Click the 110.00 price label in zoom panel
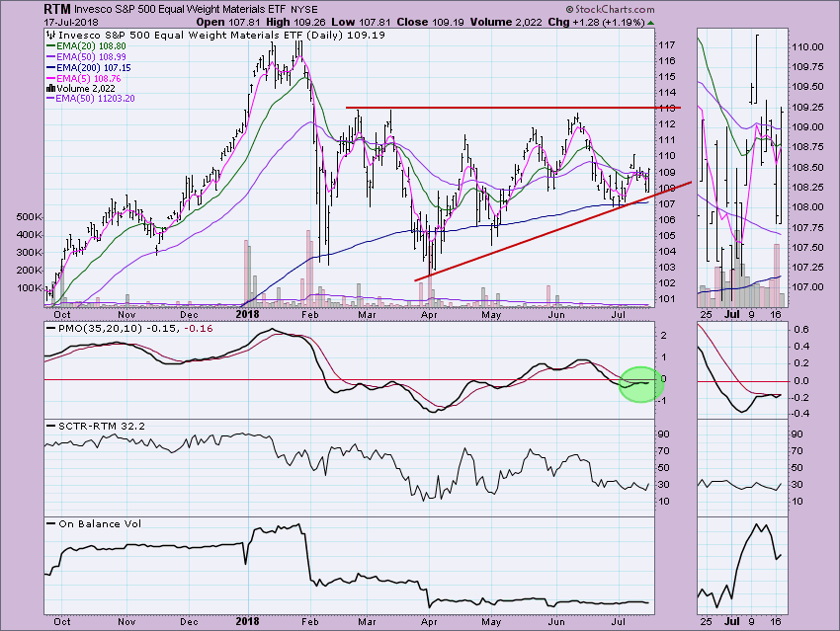The height and width of the screenshot is (631, 840). pos(809,47)
